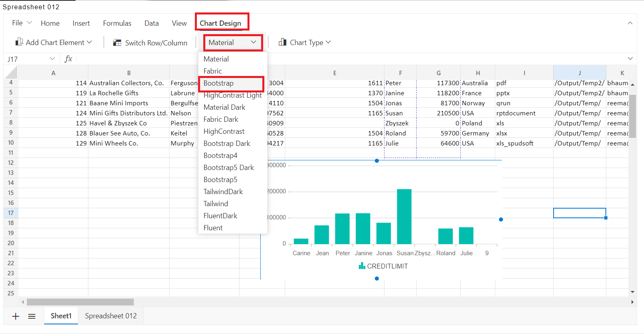Click the tallest Susan chart bar
Image resolution: width=644 pixels, height=334 pixels.
[x=404, y=216]
